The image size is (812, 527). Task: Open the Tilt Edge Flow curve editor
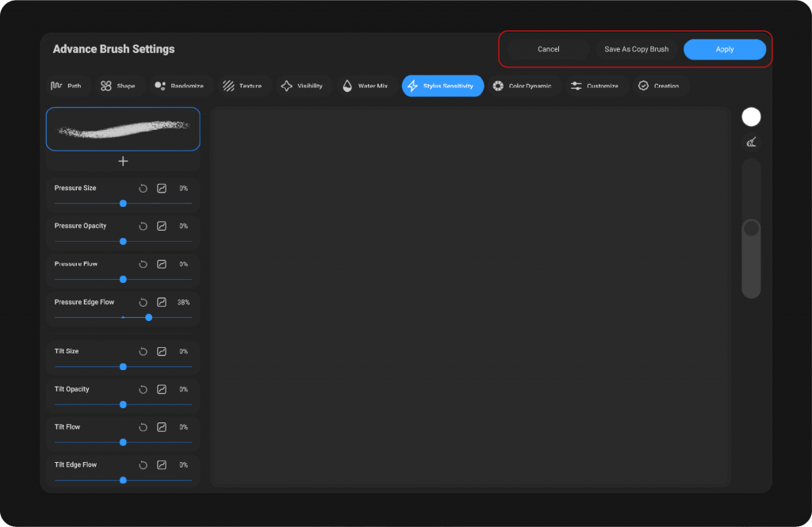(x=162, y=465)
